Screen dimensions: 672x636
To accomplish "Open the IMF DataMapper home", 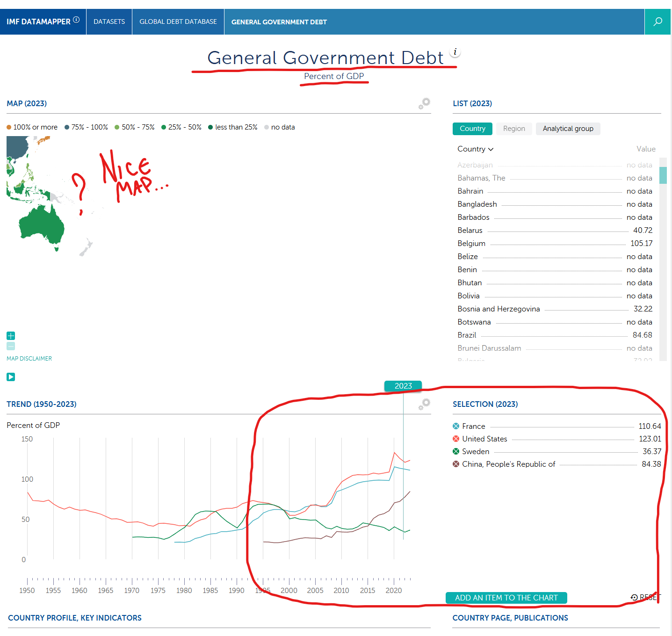I will pyautogui.click(x=38, y=22).
